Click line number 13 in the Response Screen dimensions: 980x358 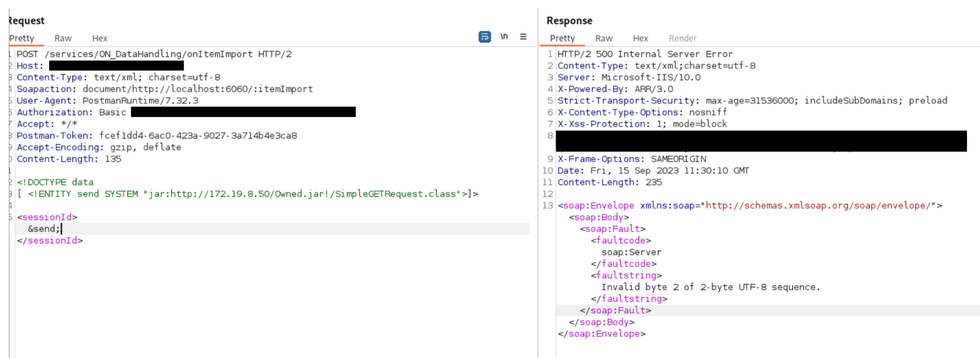[x=549, y=205]
